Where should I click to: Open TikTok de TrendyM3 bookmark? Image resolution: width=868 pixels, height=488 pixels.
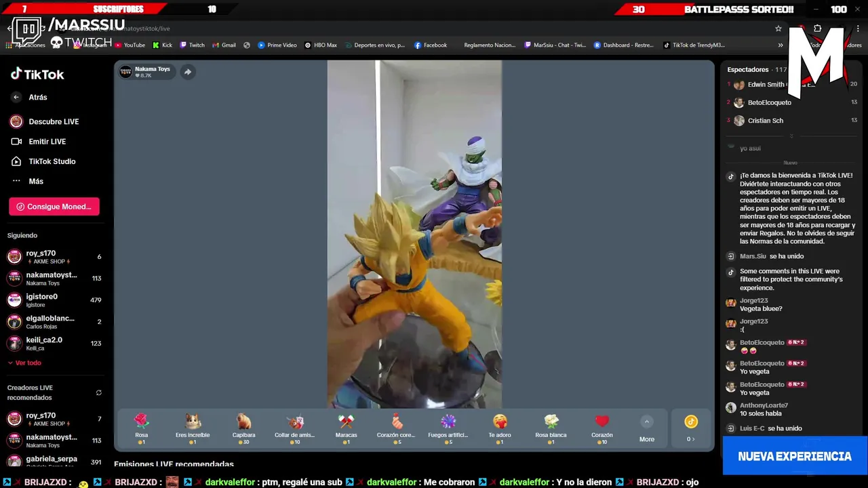point(694,45)
